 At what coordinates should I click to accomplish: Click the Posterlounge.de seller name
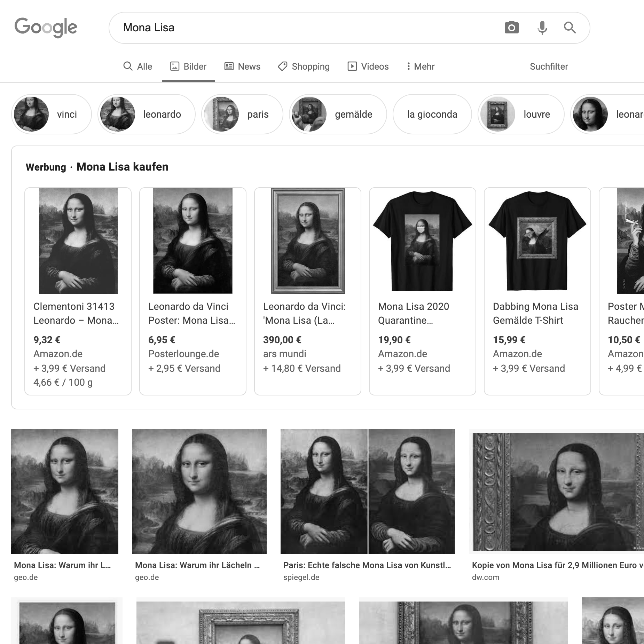coord(184,354)
